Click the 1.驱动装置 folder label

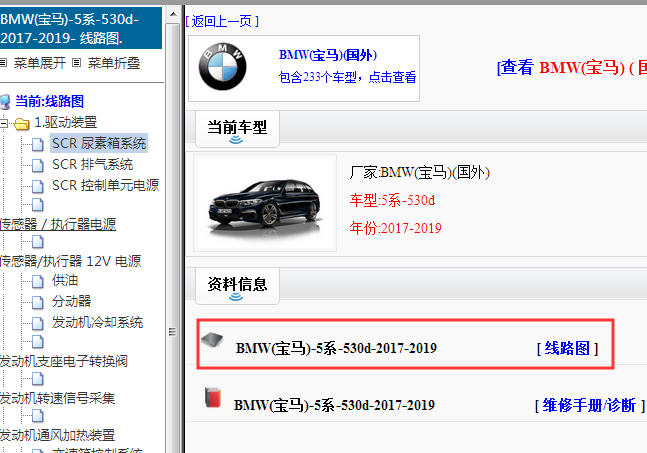[66, 123]
